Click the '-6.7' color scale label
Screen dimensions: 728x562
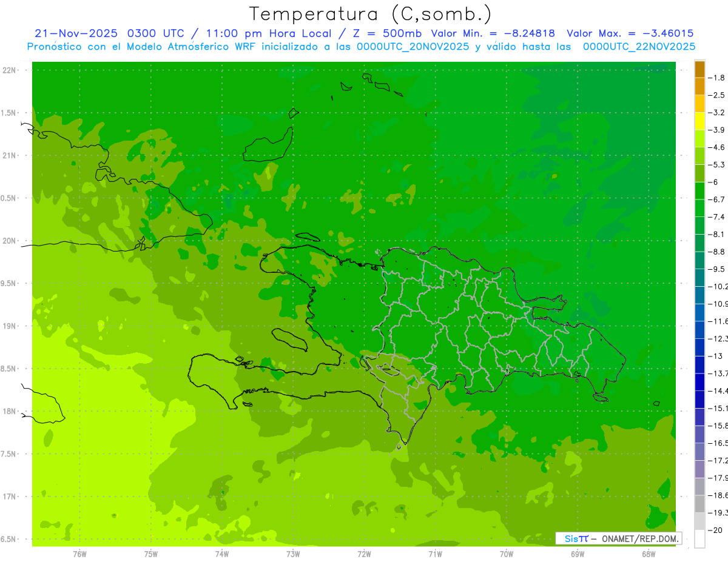click(x=716, y=199)
